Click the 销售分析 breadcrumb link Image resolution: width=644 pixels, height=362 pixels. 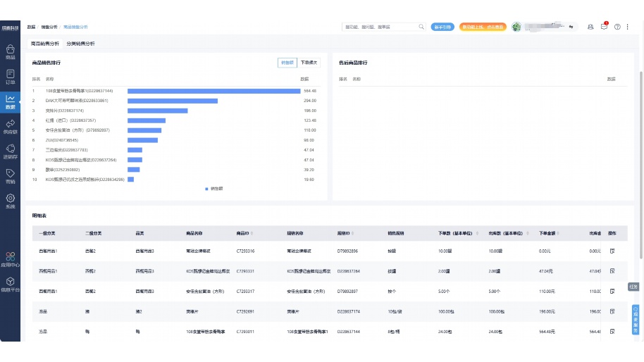click(49, 27)
